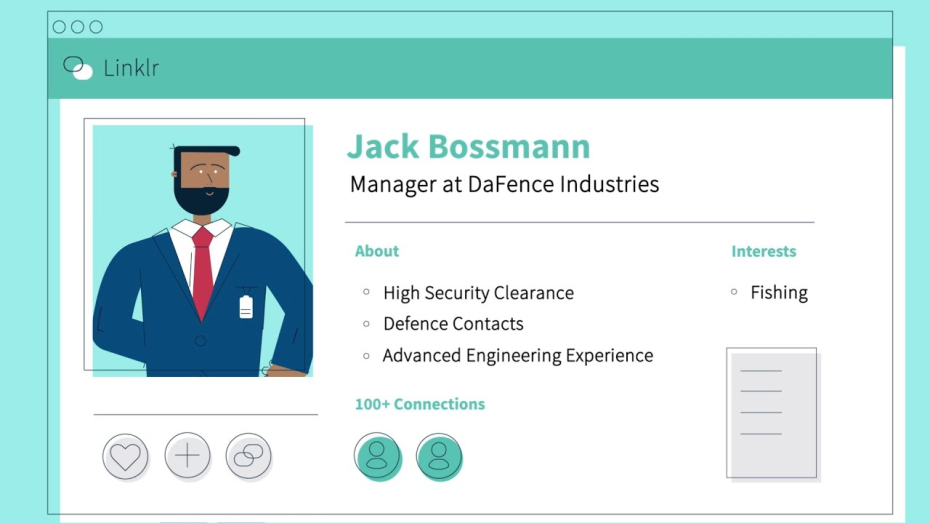Click the leftmost window control circle
Viewport: 930px width, 523px height.
[x=59, y=27]
